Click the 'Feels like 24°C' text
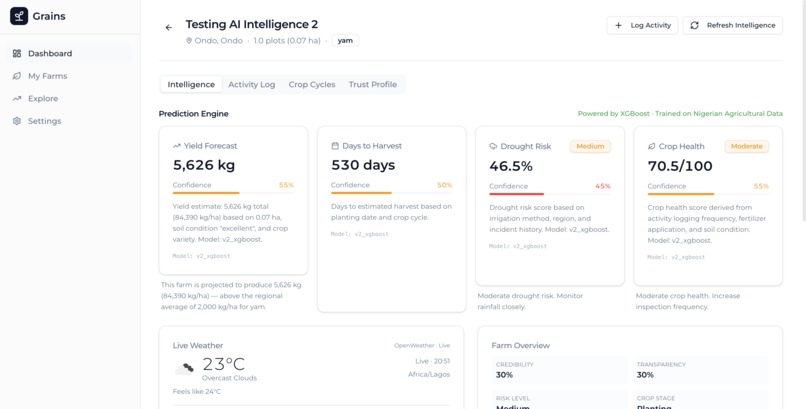The width and height of the screenshot is (806, 409). point(197,392)
